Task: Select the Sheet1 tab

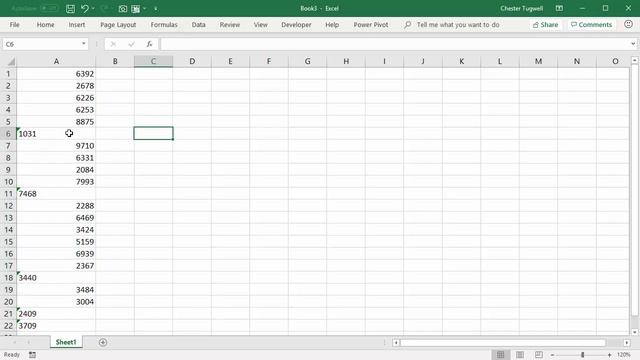Action: [x=66, y=342]
